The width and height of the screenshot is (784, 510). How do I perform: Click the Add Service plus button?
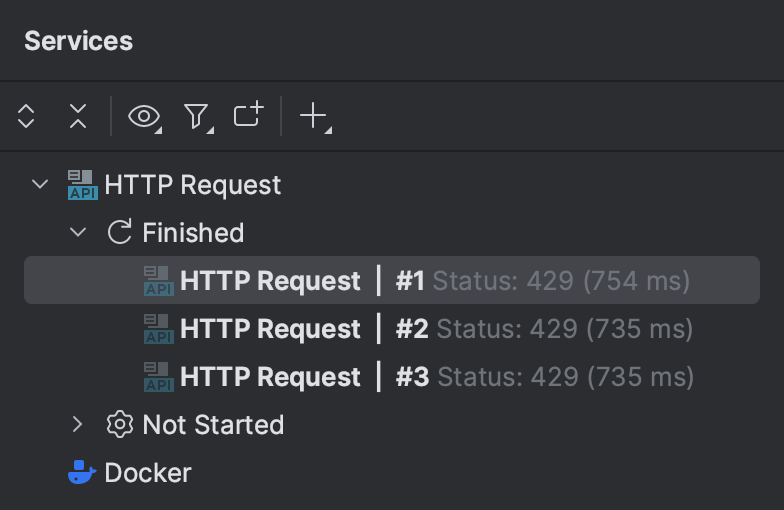(x=314, y=117)
